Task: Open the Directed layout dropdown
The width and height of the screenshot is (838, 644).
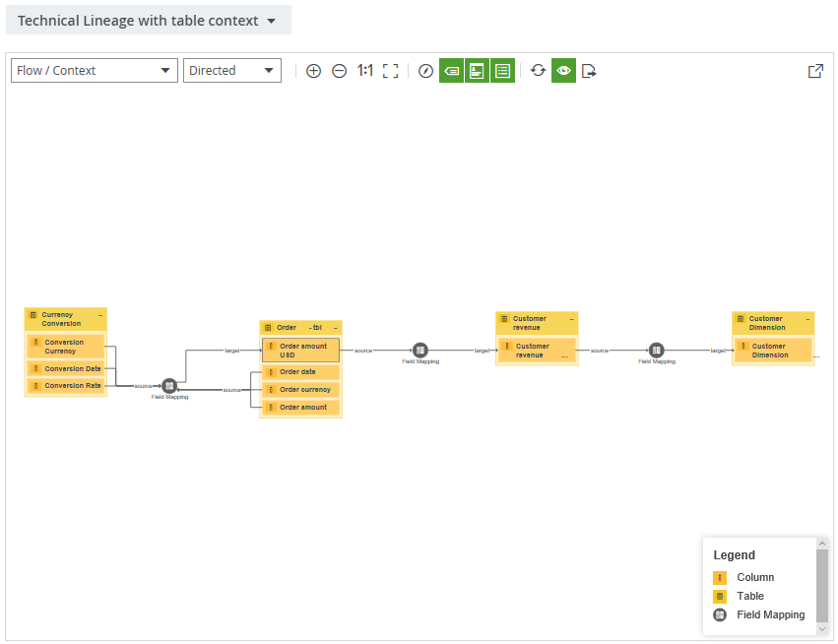Action: point(232,71)
